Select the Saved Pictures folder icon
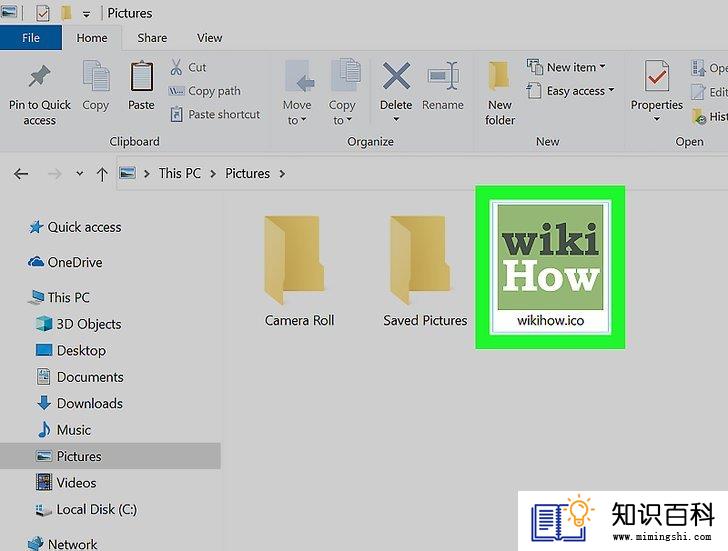The height and width of the screenshot is (551, 728). [x=420, y=260]
